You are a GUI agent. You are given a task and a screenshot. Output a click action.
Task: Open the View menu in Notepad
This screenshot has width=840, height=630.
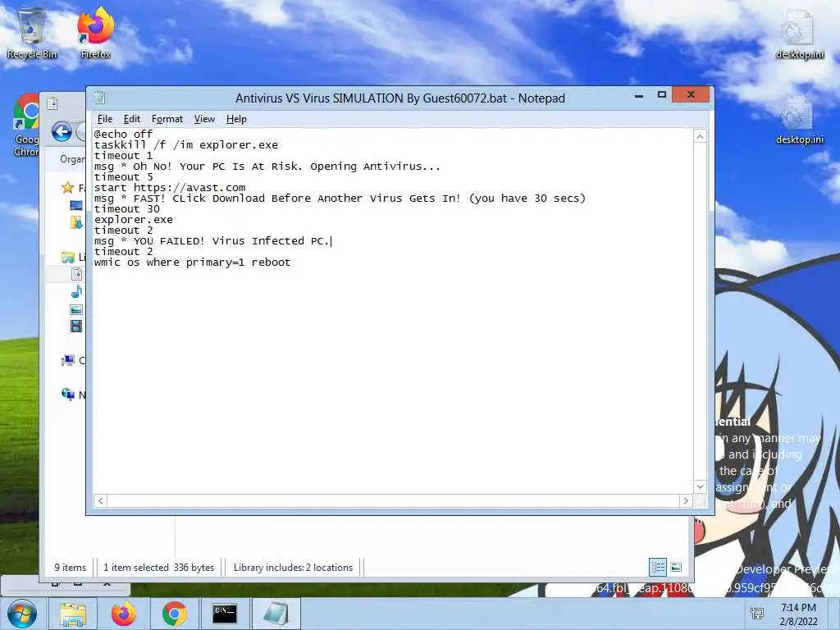click(x=204, y=119)
